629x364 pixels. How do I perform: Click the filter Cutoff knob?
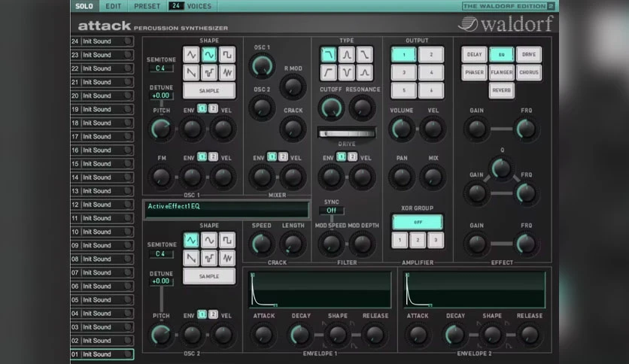click(331, 108)
